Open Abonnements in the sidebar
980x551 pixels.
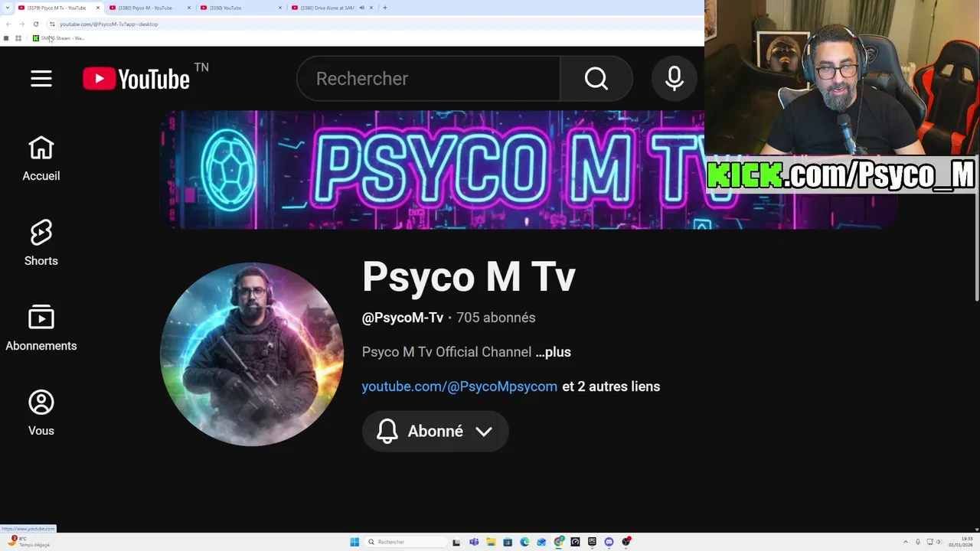pos(41,329)
